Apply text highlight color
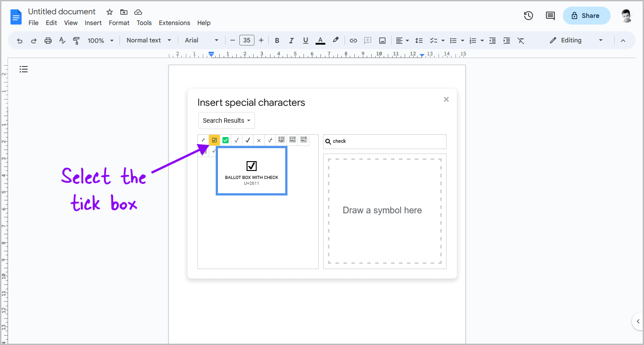The height and width of the screenshot is (345, 644). [x=336, y=40]
